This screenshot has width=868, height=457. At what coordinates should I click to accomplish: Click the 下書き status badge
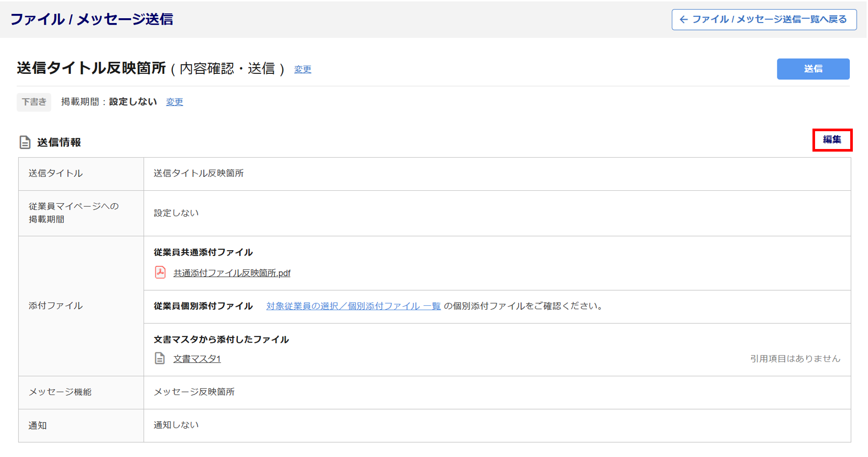[34, 102]
